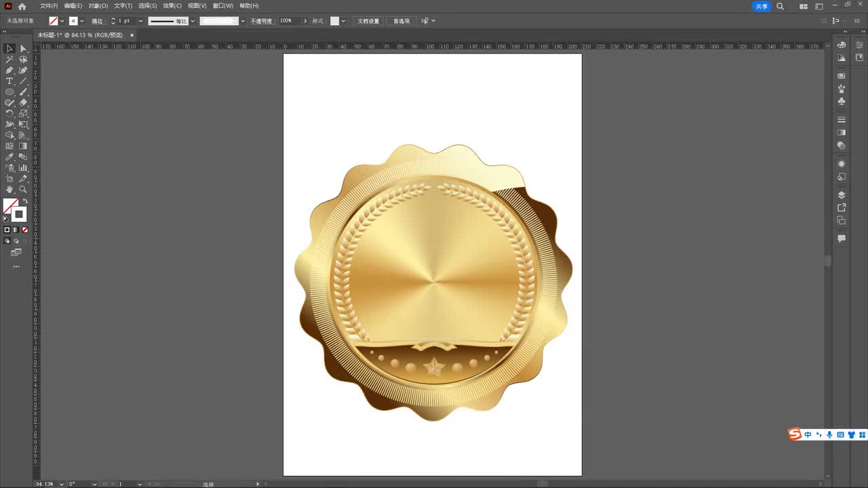Select the Hand tool

[9, 190]
